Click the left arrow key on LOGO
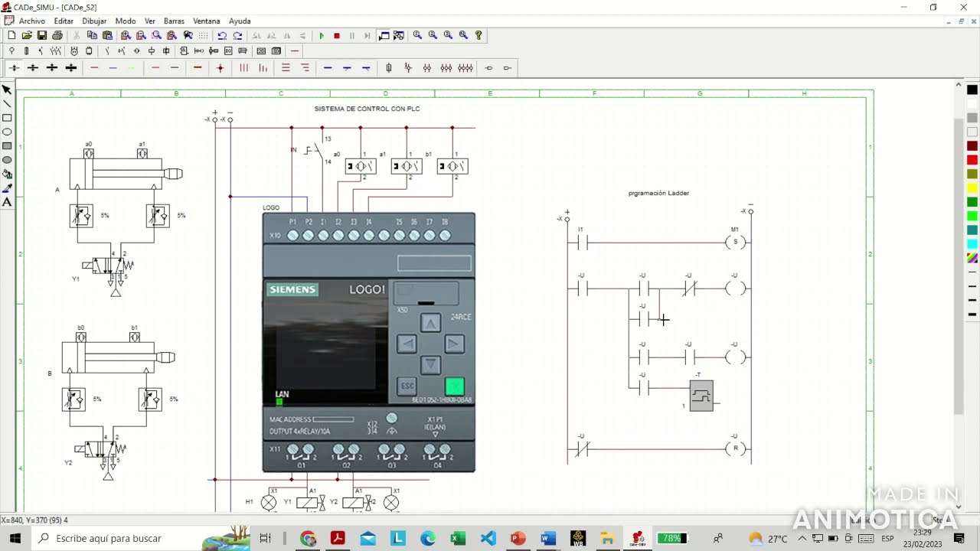The width and height of the screenshot is (980, 551). coord(407,344)
